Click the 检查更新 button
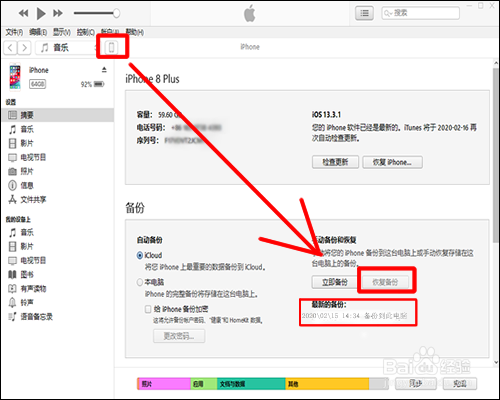The image size is (500, 400). tap(335, 162)
